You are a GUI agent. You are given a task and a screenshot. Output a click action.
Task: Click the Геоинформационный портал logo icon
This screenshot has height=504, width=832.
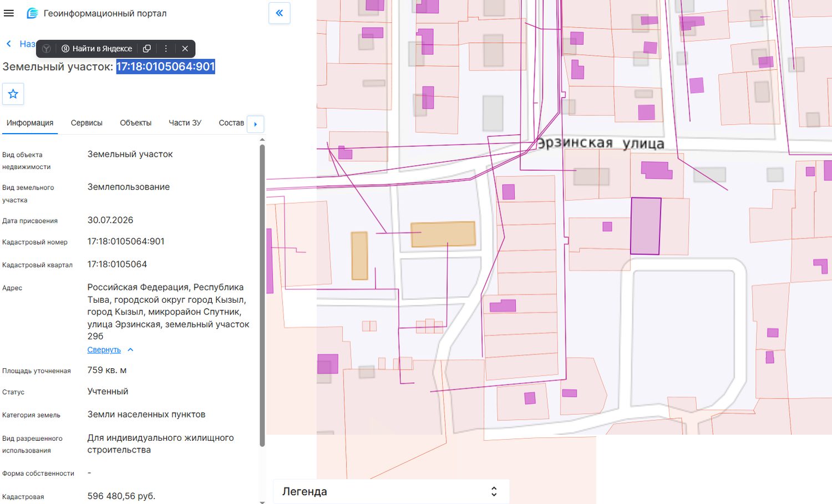tap(32, 13)
